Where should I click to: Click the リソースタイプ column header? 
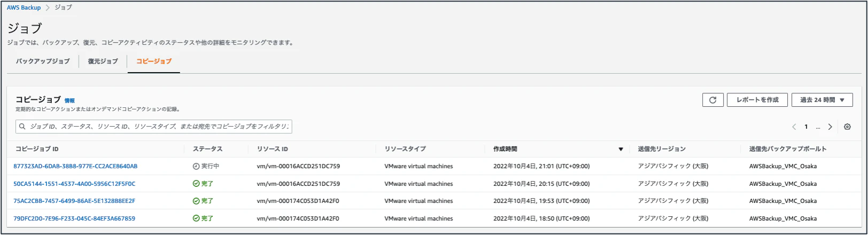405,149
